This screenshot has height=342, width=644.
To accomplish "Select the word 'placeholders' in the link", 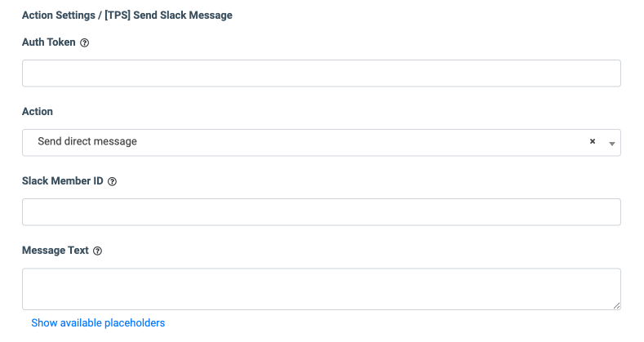I will [x=134, y=323].
